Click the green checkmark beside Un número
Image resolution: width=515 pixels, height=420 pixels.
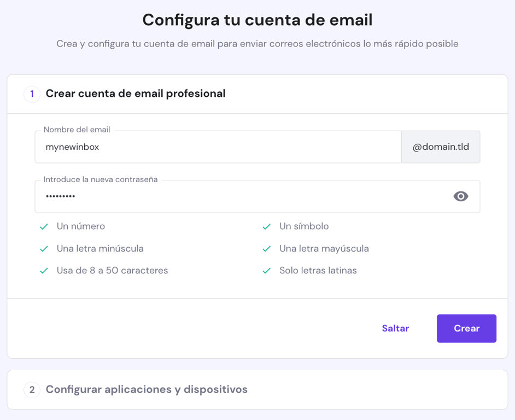pyautogui.click(x=44, y=226)
